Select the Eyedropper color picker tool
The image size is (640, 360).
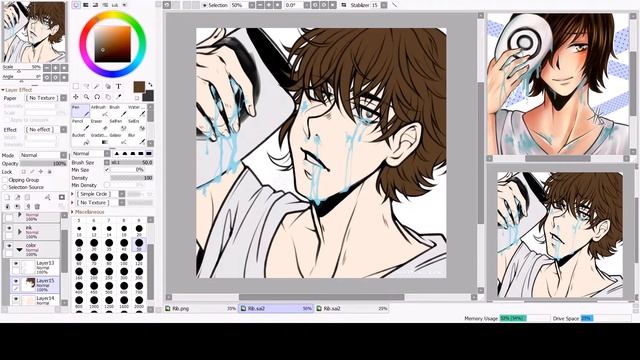118,97
